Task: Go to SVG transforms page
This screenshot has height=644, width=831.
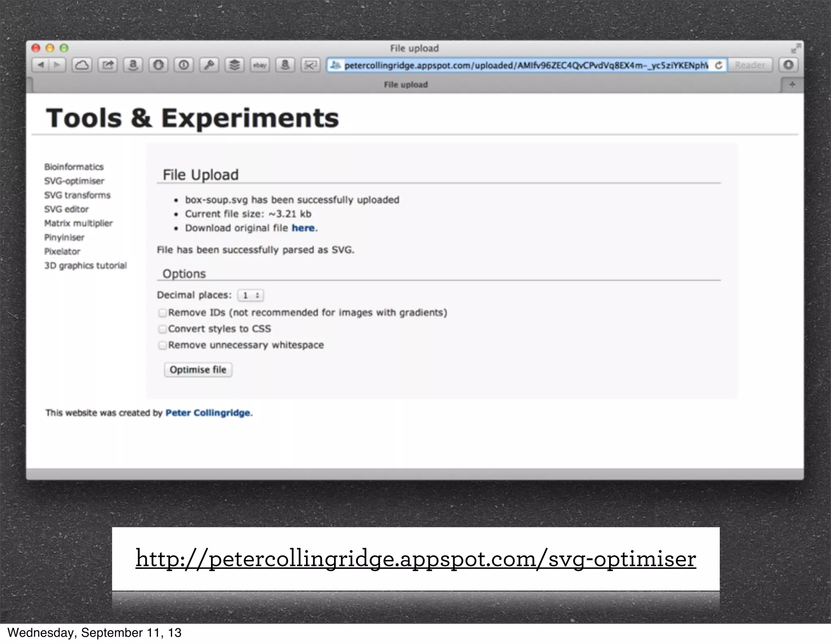Action: coord(77,195)
